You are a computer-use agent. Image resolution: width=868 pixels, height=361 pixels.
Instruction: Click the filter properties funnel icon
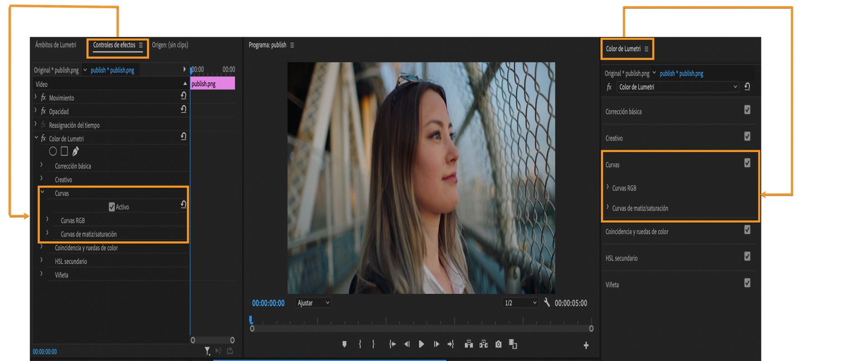click(x=207, y=351)
